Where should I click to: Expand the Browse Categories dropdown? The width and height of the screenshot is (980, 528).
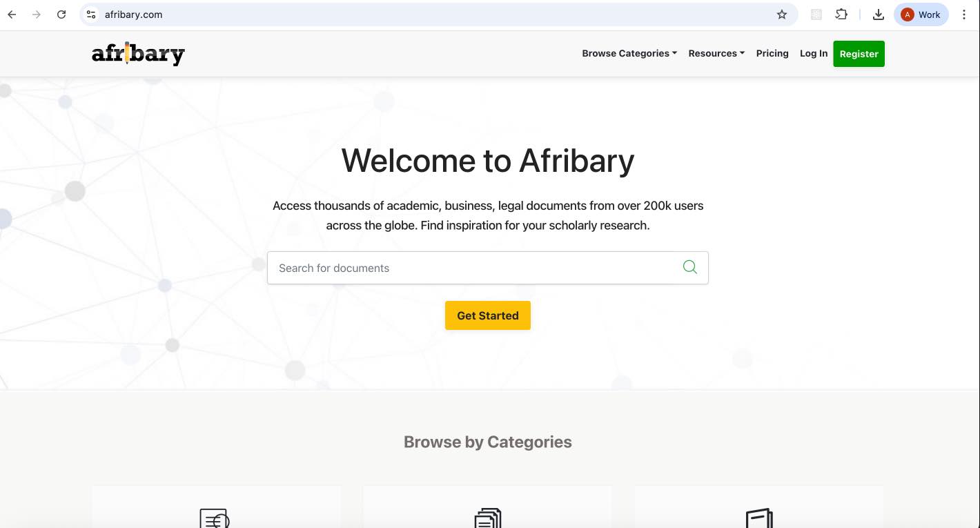tap(629, 53)
